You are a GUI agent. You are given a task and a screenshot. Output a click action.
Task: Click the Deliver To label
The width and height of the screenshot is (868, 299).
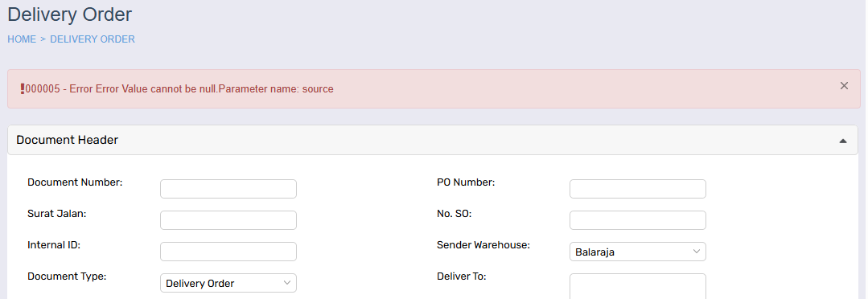(x=461, y=276)
